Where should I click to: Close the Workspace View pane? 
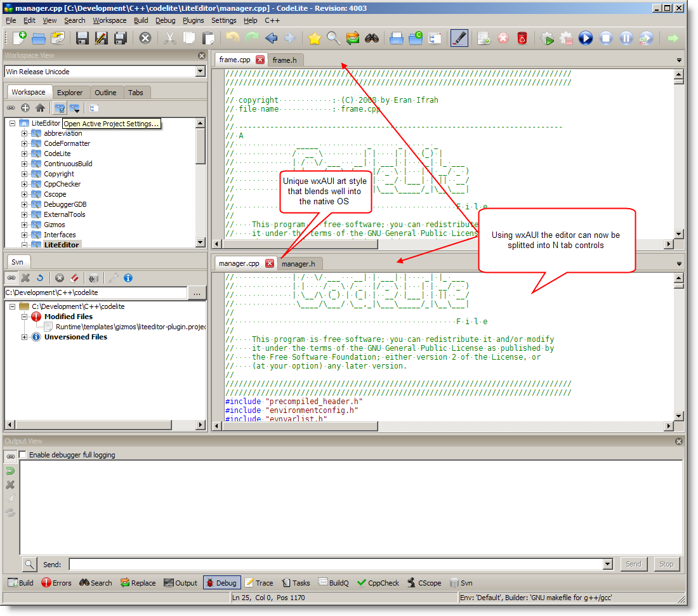(202, 56)
